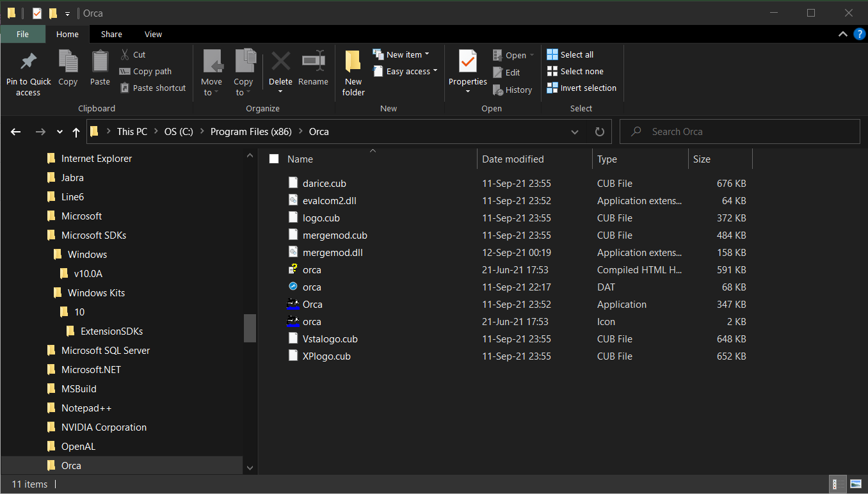
Task: Create a New folder
Action: pyautogui.click(x=353, y=73)
